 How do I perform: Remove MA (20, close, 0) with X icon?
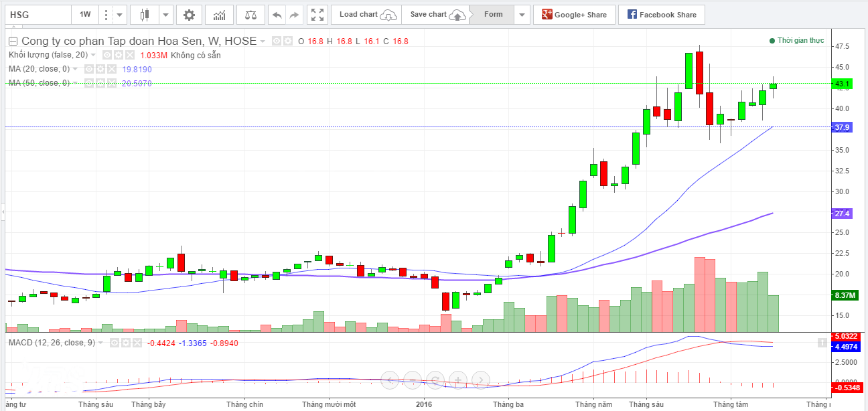(111, 69)
